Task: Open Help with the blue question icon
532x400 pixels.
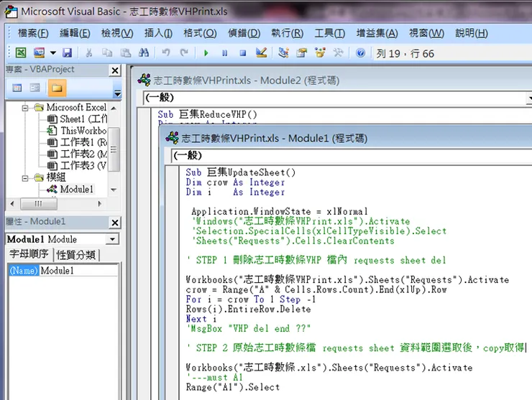Action: (x=360, y=52)
